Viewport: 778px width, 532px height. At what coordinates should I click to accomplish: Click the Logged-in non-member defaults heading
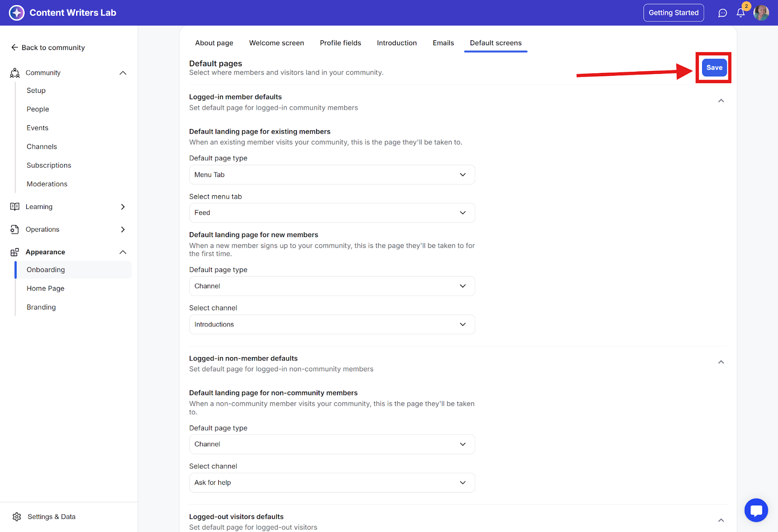[x=243, y=358]
